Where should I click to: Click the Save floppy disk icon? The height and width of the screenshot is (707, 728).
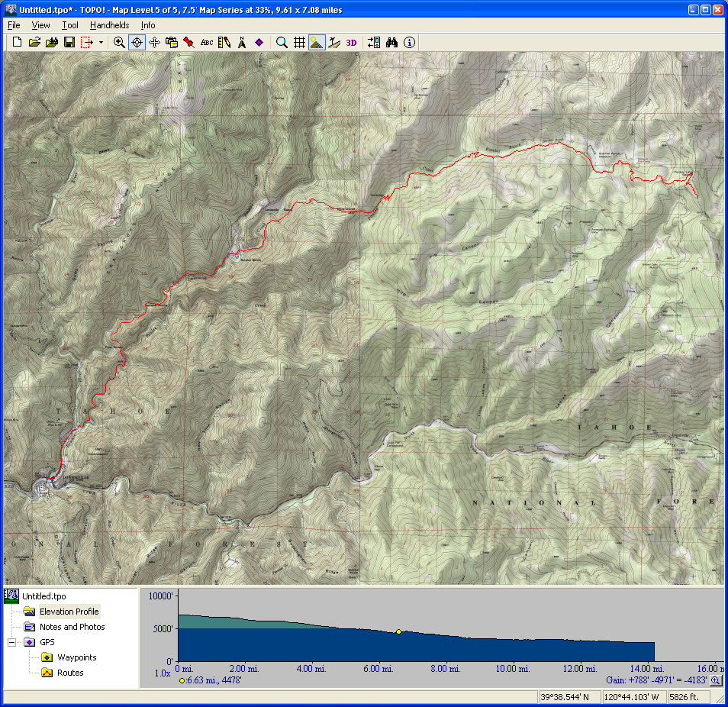pos(69,43)
